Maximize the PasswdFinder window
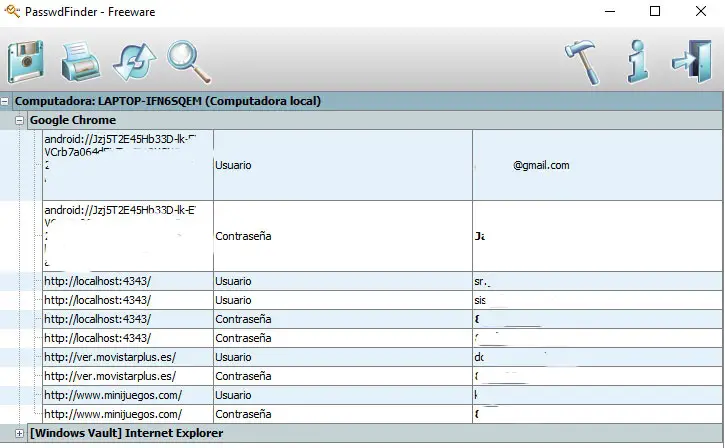Screen dimensions: 725x448 [655, 11]
